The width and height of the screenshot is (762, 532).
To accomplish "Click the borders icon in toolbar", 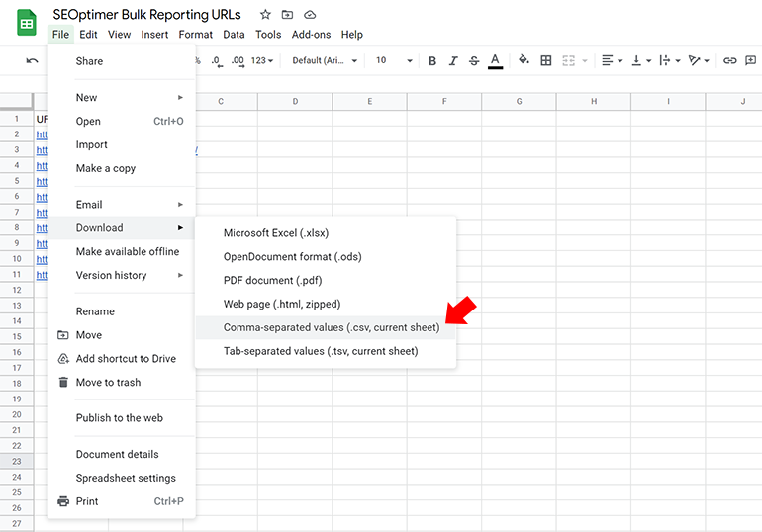I will pyautogui.click(x=546, y=61).
